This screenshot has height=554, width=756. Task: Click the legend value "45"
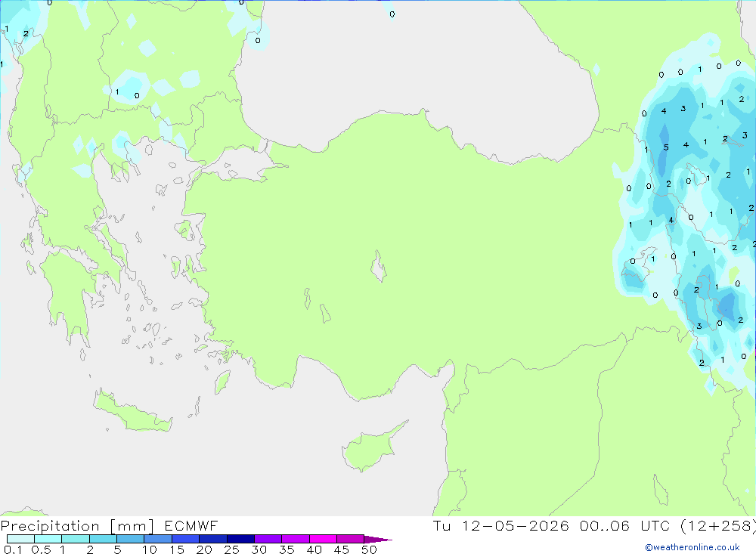(342, 549)
